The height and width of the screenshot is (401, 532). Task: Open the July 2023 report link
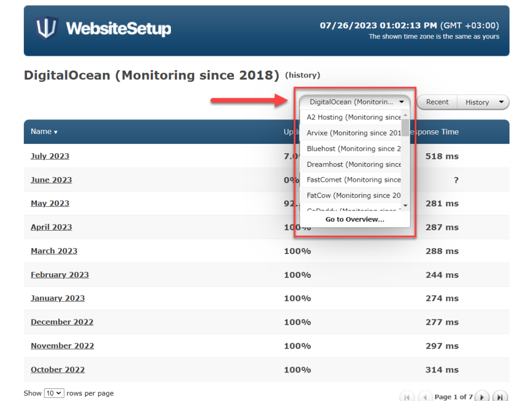pyautogui.click(x=50, y=156)
